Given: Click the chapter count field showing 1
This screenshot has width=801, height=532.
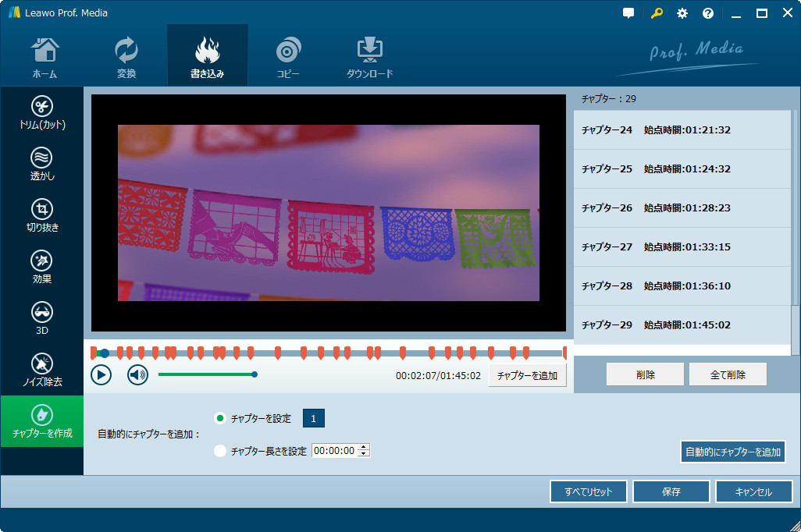Looking at the screenshot, I should [x=314, y=418].
